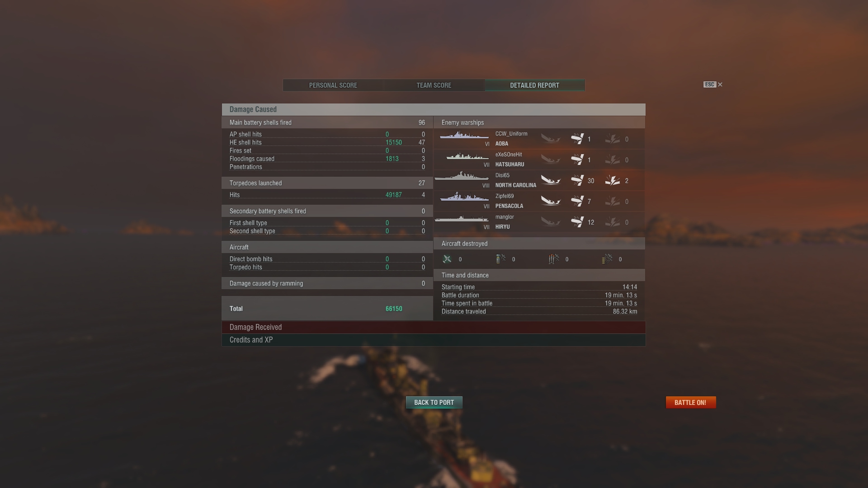
Task: Open the Team Score tab
Action: (x=434, y=85)
